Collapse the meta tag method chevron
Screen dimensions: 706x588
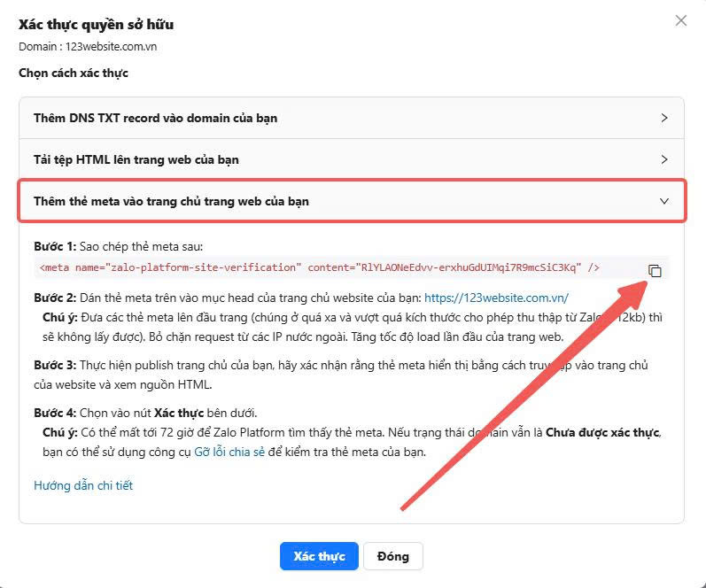pos(664,201)
